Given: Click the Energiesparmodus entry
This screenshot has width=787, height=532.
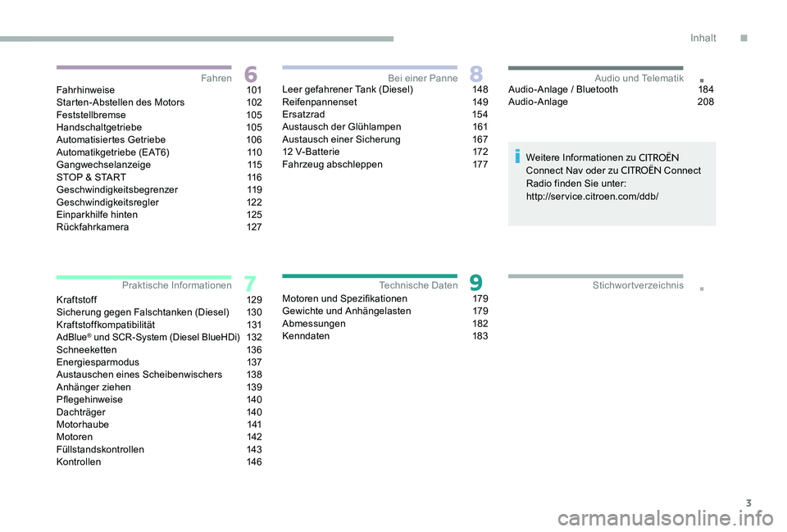Looking at the screenshot, I should point(159,362).
